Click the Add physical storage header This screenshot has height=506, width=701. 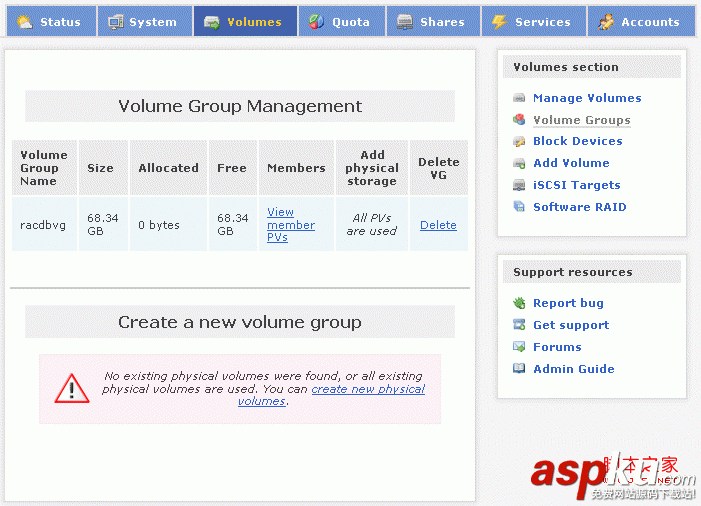(372, 168)
